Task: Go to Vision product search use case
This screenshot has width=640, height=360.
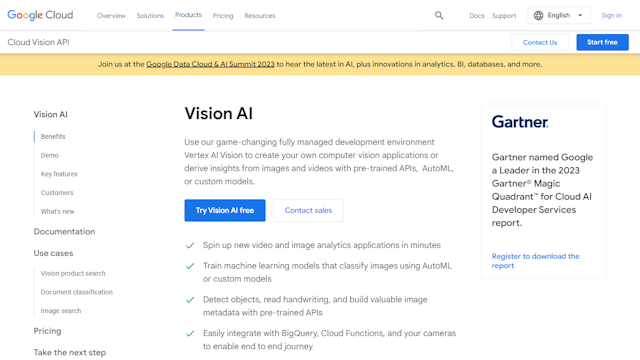Action: (73, 273)
